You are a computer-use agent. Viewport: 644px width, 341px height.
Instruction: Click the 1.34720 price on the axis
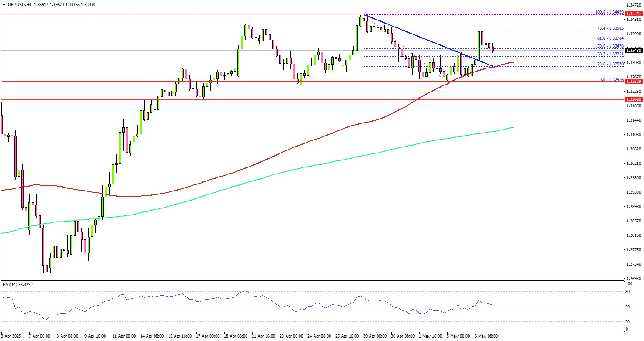click(634, 5)
